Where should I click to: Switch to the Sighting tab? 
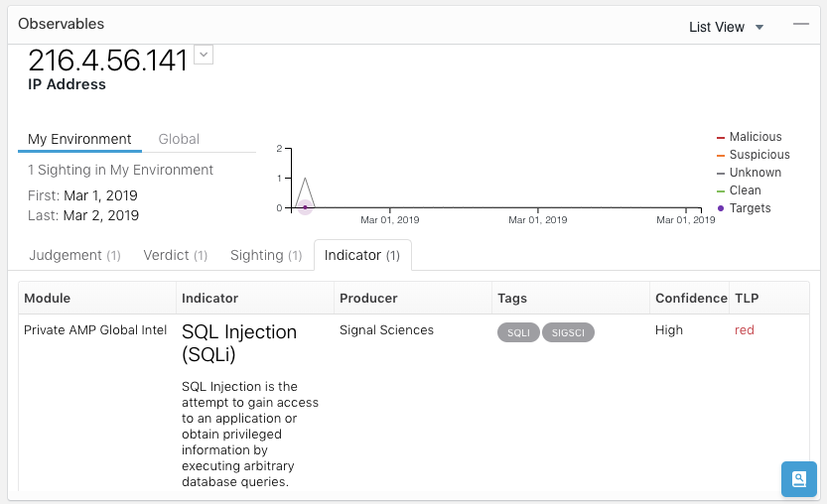point(265,255)
